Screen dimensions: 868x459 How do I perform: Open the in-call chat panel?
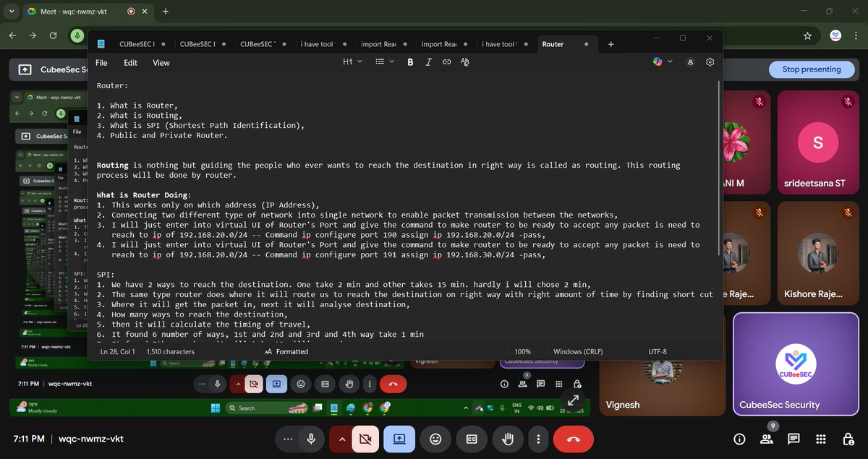coord(793,439)
